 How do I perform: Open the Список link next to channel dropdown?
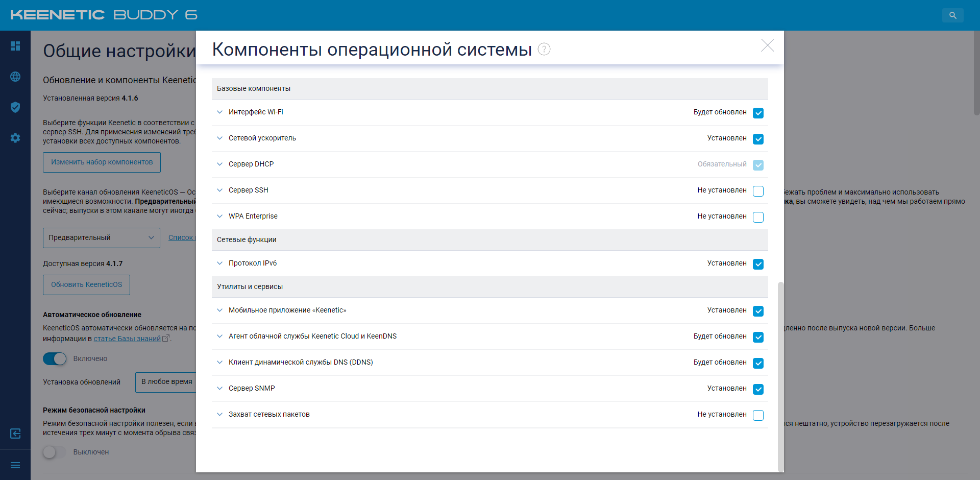(x=181, y=237)
